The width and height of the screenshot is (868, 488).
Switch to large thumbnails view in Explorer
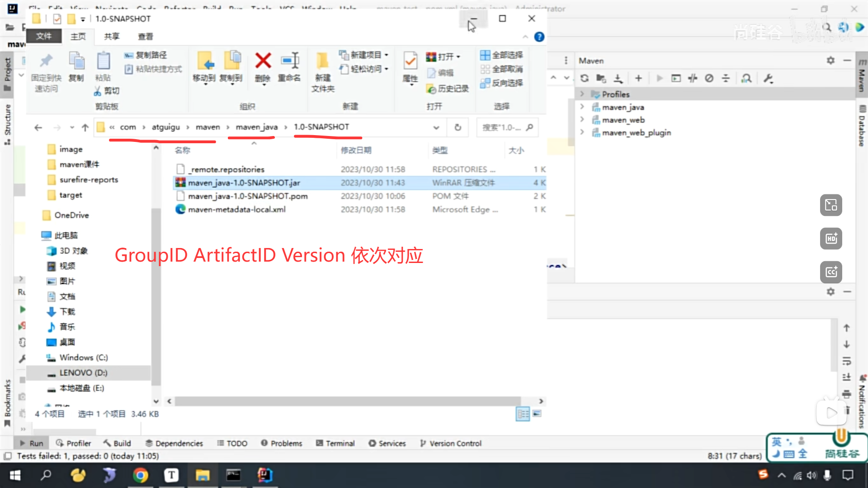point(537,413)
